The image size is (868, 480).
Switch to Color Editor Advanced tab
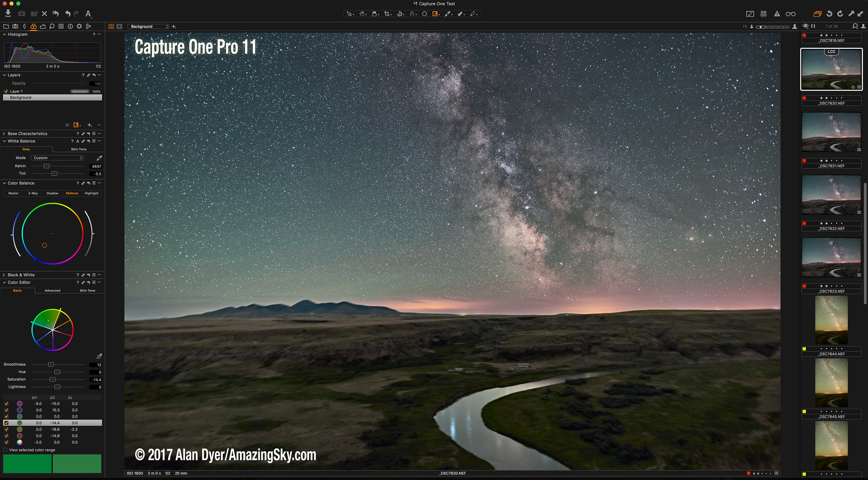coord(52,290)
